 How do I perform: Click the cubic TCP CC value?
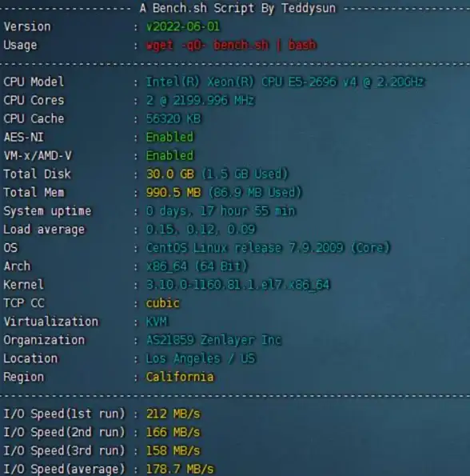click(163, 303)
